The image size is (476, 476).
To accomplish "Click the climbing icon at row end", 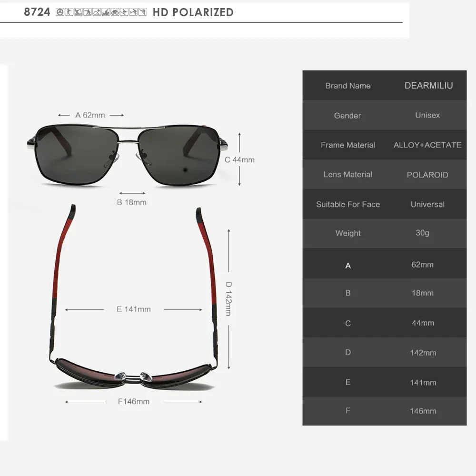I will click(x=142, y=12).
